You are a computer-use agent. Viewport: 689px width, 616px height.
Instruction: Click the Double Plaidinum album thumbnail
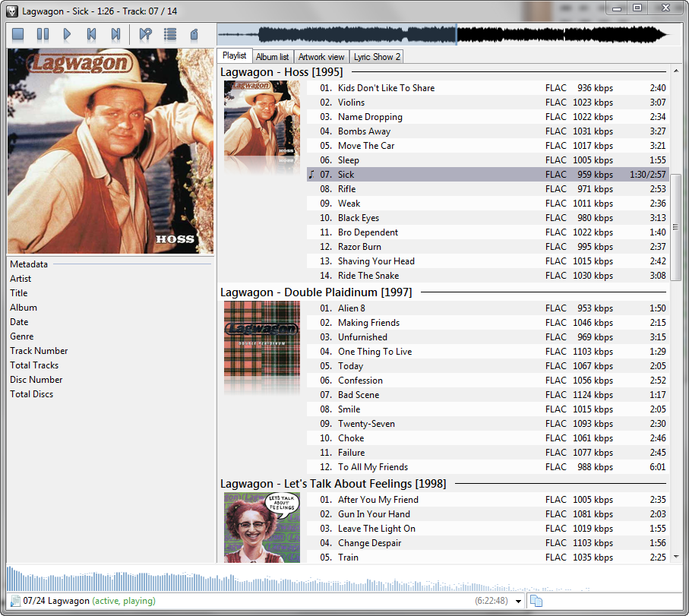tap(262, 338)
